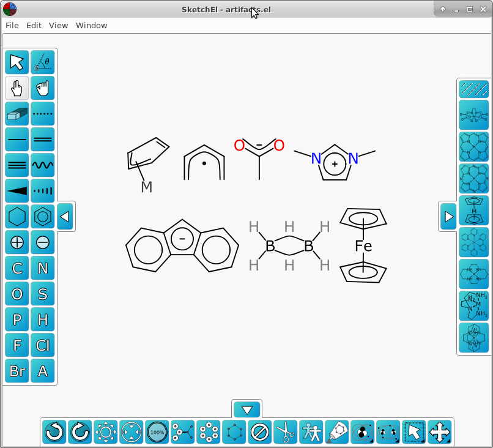Click the 100% zoom icon

click(157, 432)
